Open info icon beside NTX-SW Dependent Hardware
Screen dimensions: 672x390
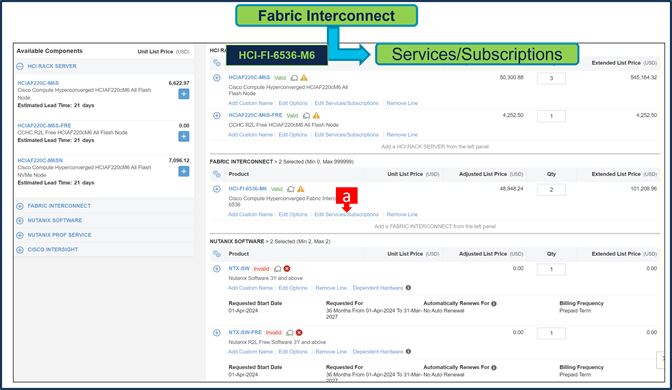point(408,288)
